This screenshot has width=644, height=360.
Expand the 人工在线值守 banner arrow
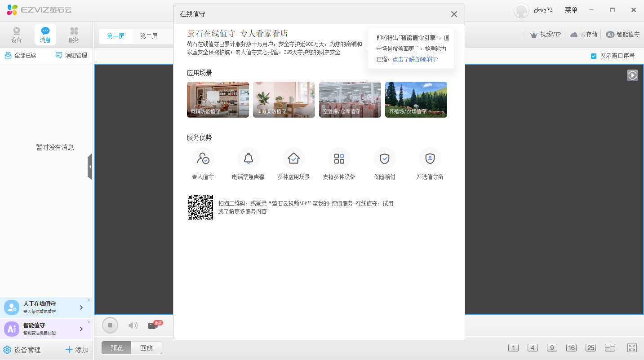point(81,307)
